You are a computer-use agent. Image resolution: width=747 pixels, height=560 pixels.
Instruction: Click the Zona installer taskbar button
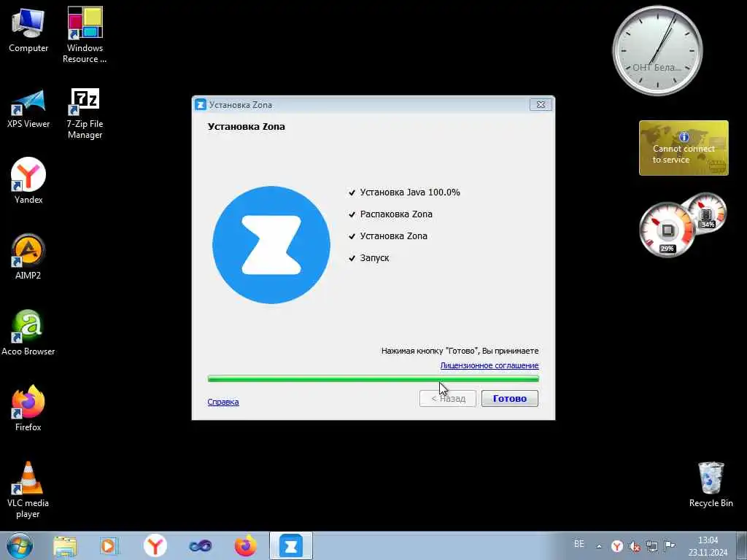[290, 545]
